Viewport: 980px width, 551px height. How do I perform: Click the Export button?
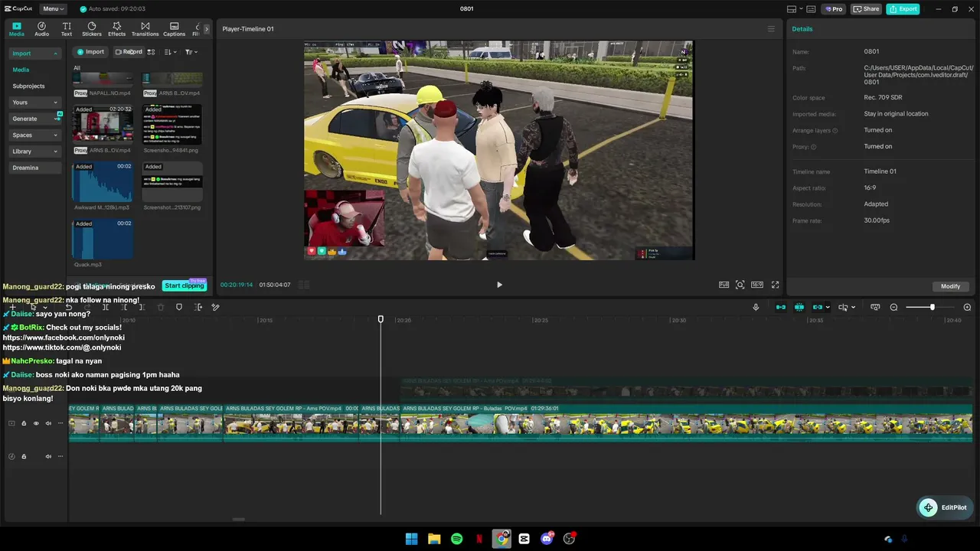(x=903, y=9)
